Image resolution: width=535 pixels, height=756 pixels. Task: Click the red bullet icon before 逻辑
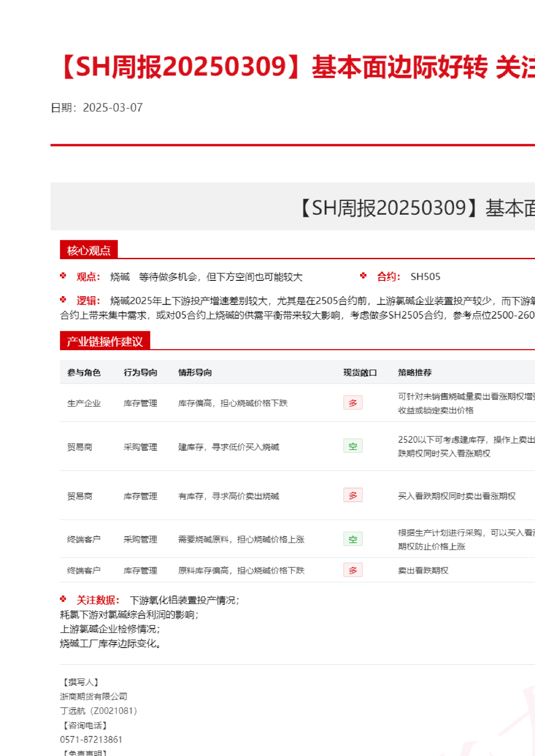coord(63,300)
